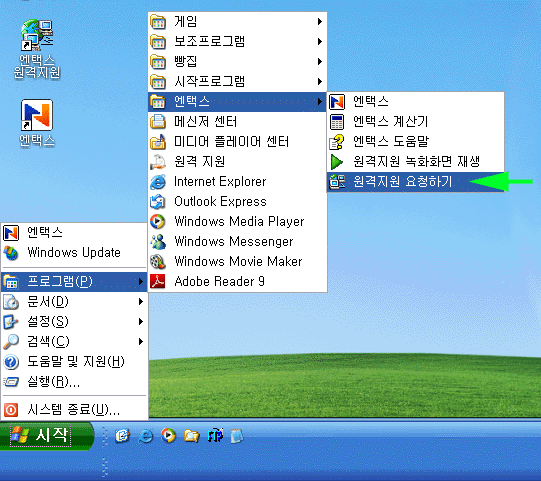Click the 엔택스 계산기 label
541x481 pixels.
pyautogui.click(x=390, y=121)
